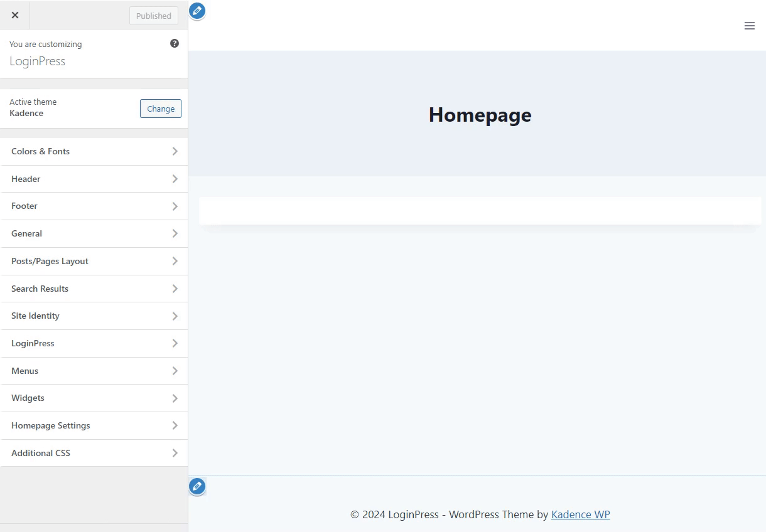Open the General settings section
This screenshot has width=766, height=532.
tap(94, 233)
